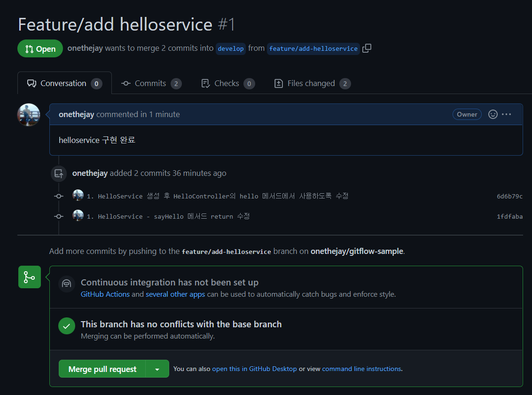Click 'open this in GitHub Desktop' link
Screen dimensions: 532x395
(254, 369)
